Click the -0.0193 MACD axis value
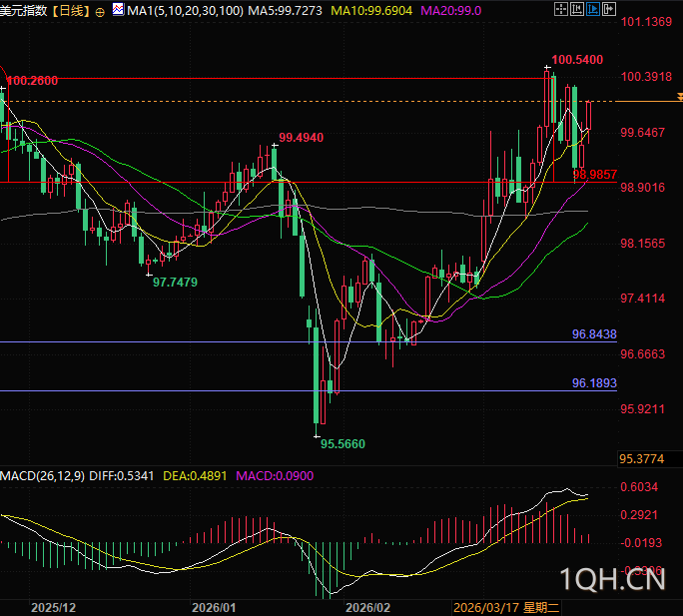 (641, 543)
